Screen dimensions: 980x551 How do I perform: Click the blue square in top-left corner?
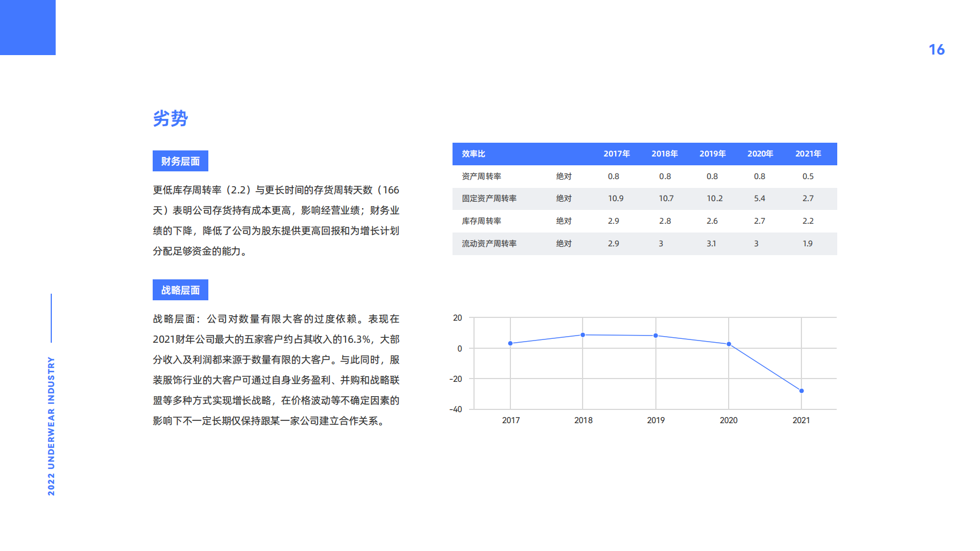tap(28, 28)
